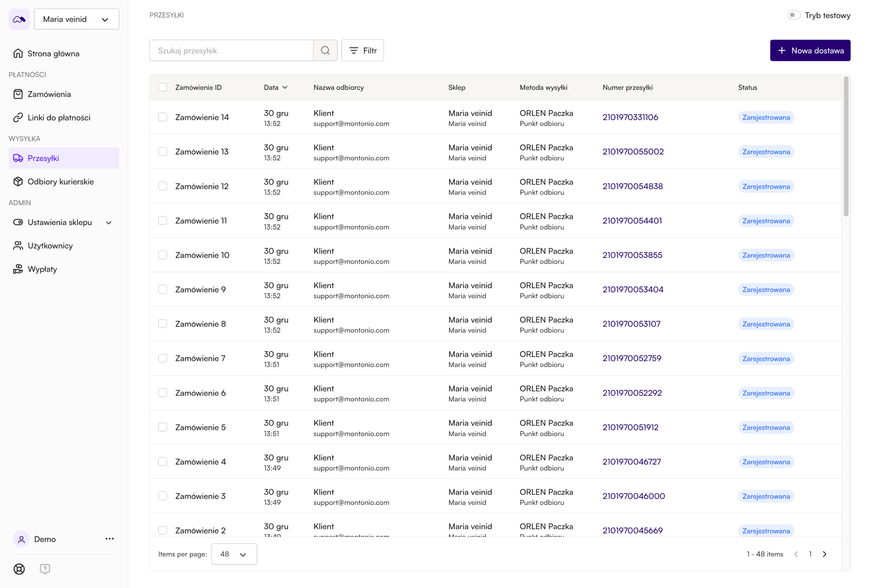Screen dimensions: 872x588
Task: Open the three-dot menu next to Demo
Action: click(110, 539)
